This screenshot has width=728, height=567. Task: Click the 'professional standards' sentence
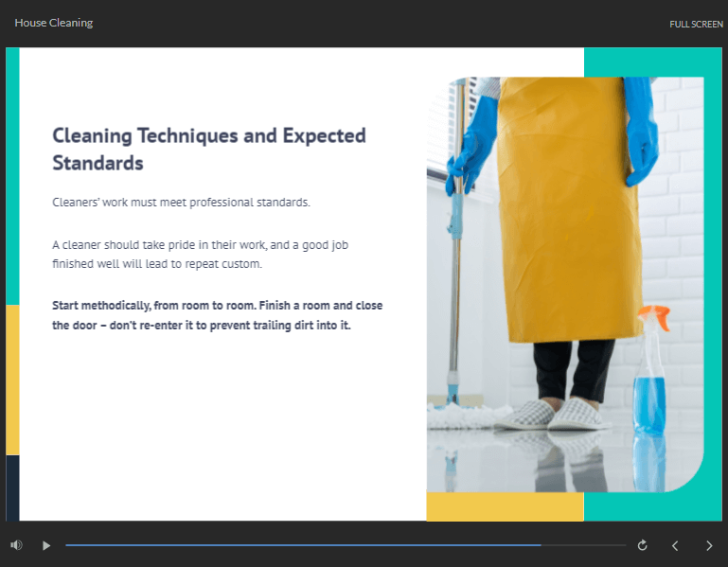click(181, 203)
